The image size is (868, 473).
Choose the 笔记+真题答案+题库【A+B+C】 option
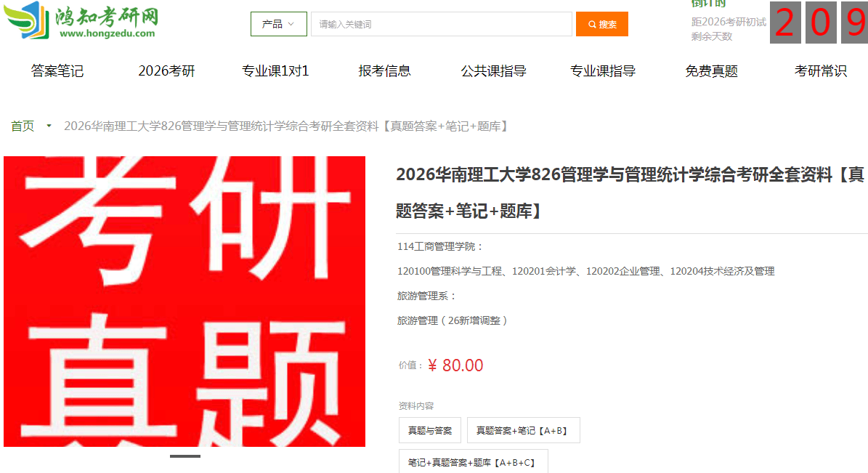474,462
